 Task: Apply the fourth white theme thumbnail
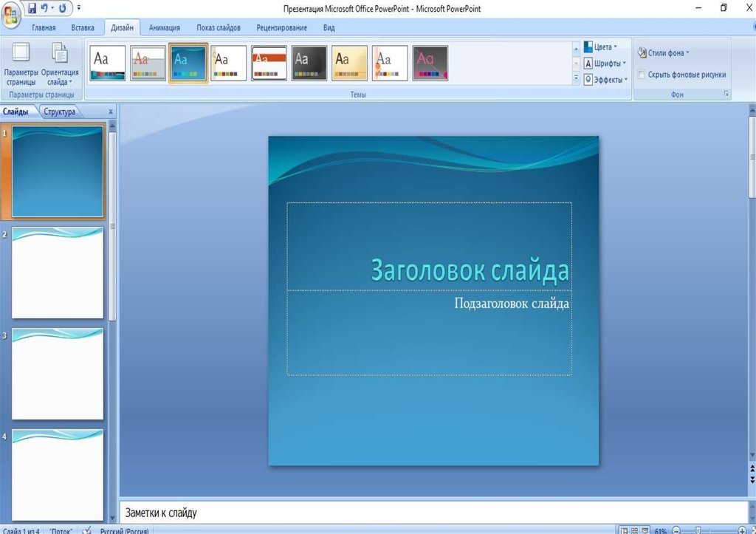click(229, 64)
